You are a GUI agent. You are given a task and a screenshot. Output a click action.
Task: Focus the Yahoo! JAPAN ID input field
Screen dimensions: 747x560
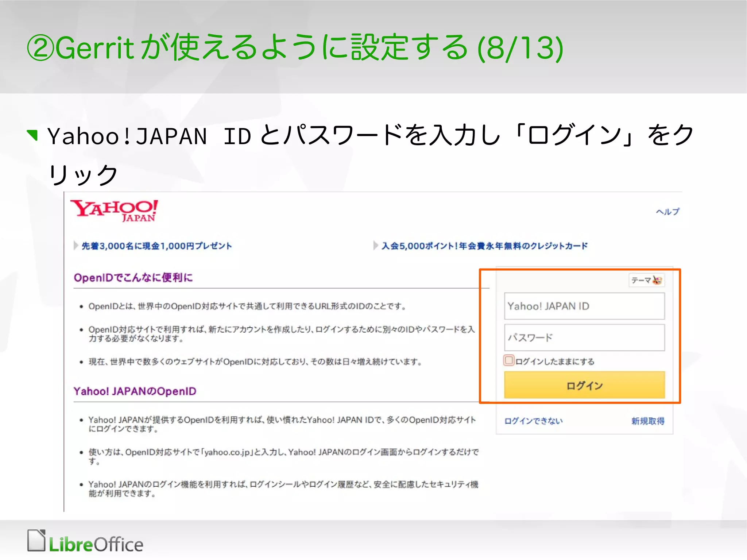point(584,306)
